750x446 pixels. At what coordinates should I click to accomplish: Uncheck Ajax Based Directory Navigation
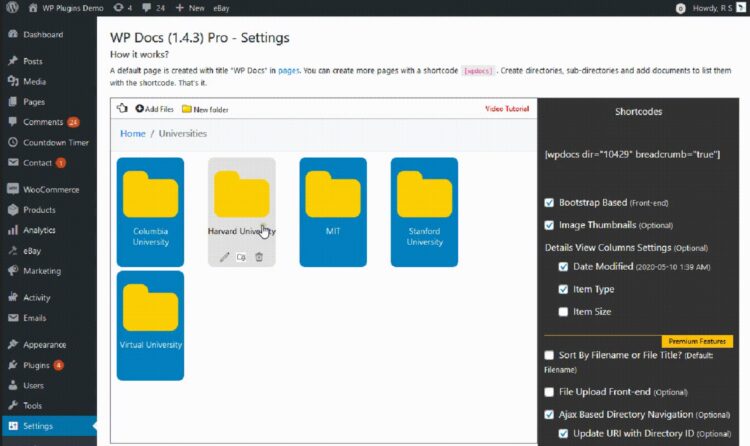point(549,414)
